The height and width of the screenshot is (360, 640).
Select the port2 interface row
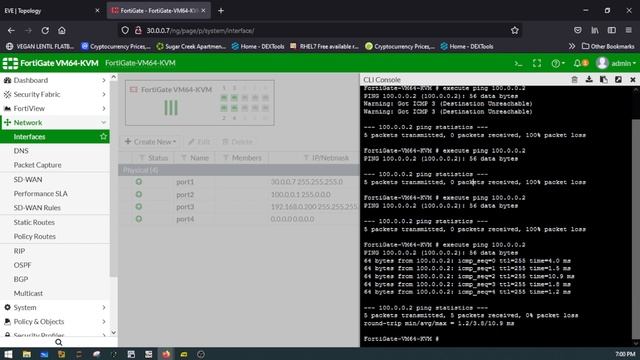click(x=239, y=195)
